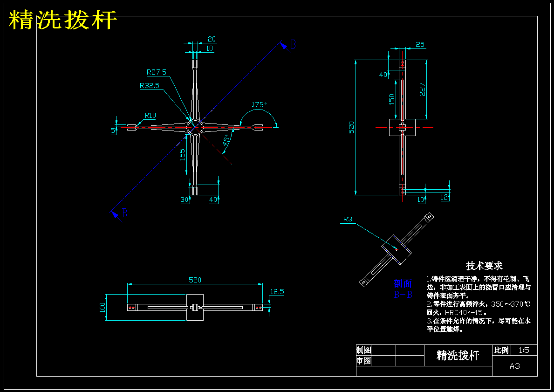This screenshot has width=554, height=392.
Task: Pick the R3 radius leader label
Action: (x=348, y=219)
